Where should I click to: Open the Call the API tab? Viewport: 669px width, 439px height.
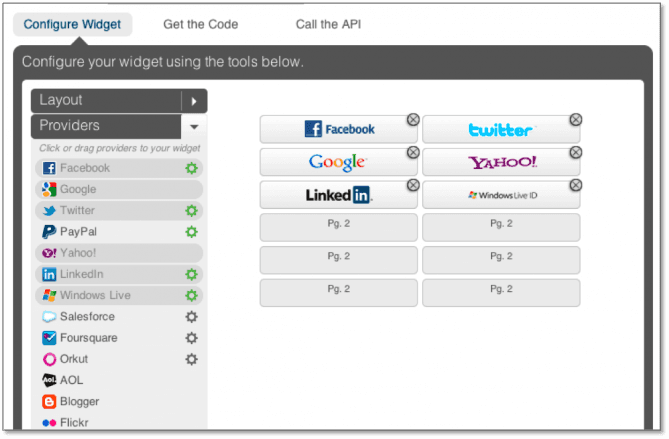328,23
